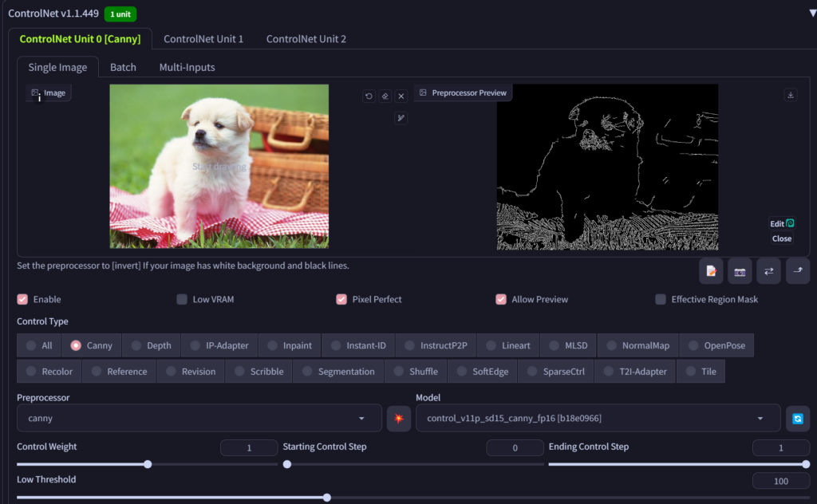Image resolution: width=817 pixels, height=504 pixels.
Task: Turn off the Pixel Perfect checkbox
Action: click(x=341, y=300)
